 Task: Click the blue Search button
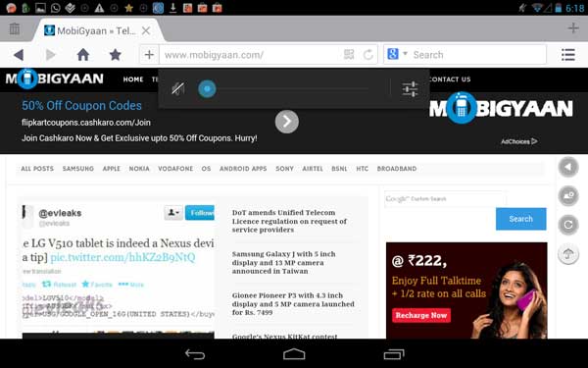click(521, 219)
